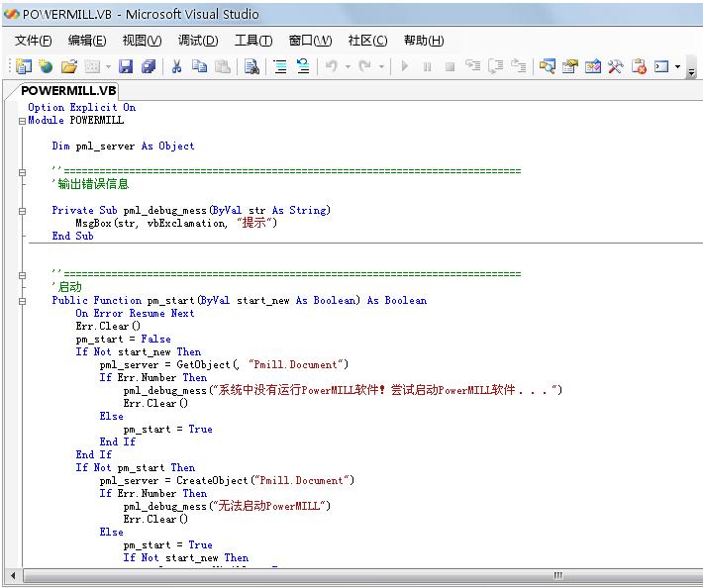Click 'If Not pm_start Then' line
Screen dimensions: 703x588
tap(136, 468)
